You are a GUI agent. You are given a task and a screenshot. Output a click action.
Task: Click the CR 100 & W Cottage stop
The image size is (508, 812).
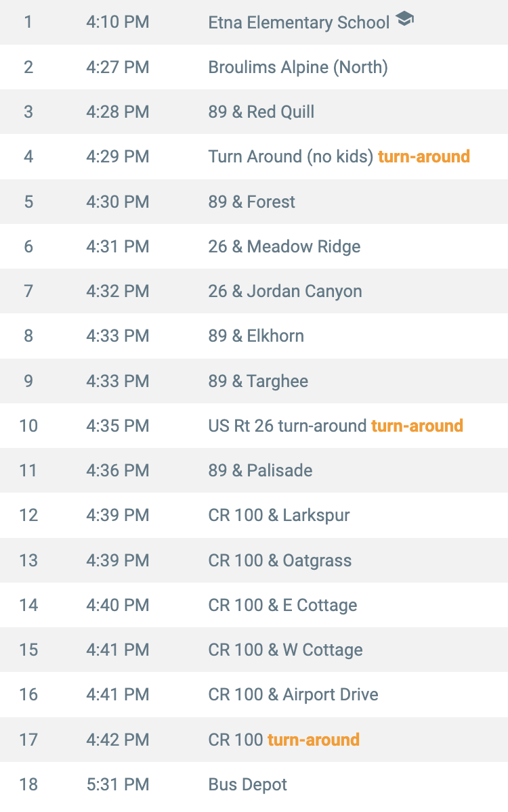[x=286, y=650]
